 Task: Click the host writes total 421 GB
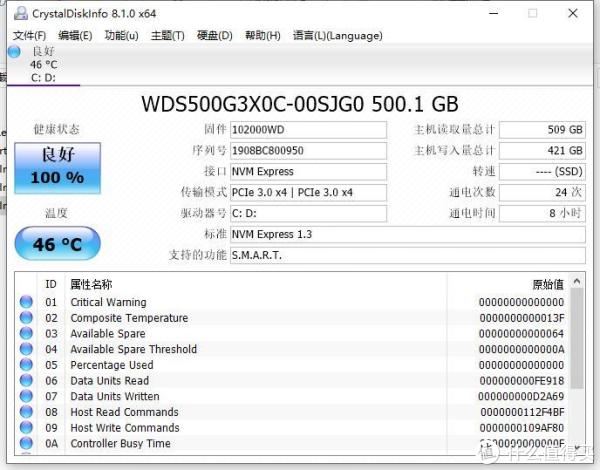click(542, 150)
